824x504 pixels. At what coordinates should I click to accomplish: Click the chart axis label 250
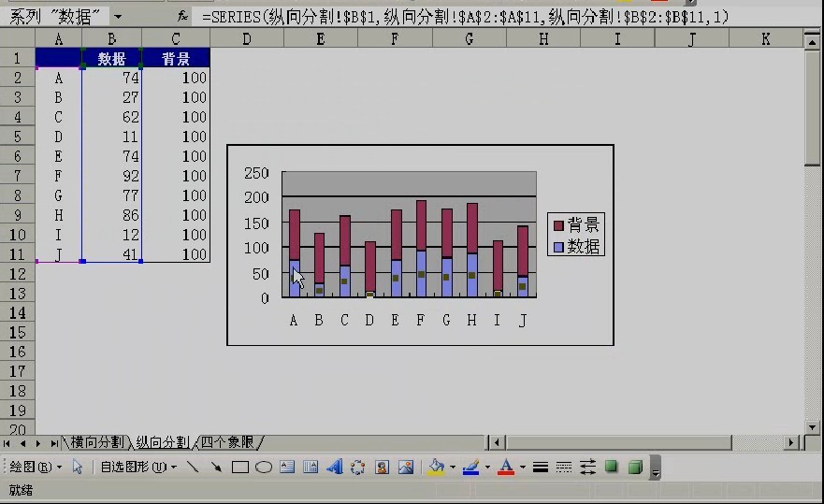(x=256, y=173)
